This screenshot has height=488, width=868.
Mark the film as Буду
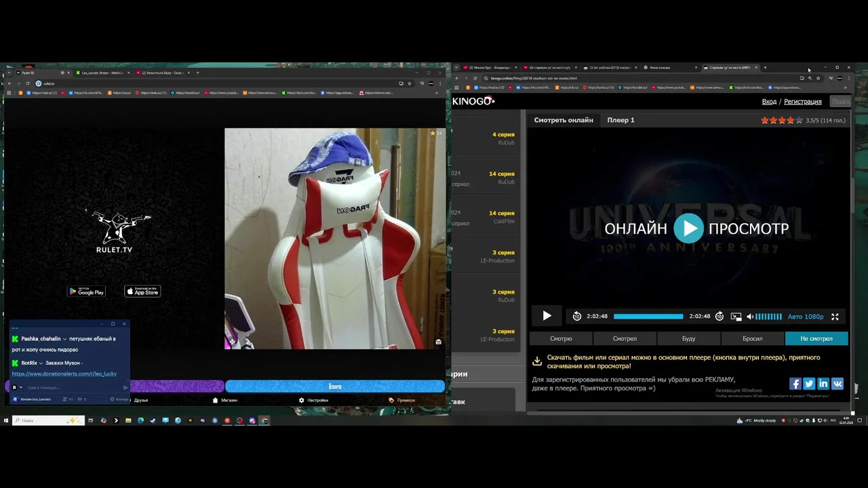(688, 338)
